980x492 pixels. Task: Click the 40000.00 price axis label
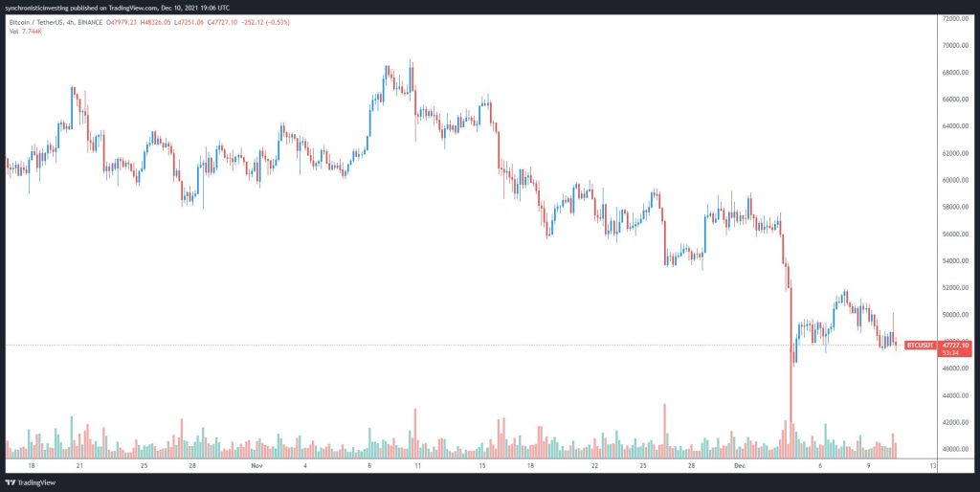point(955,449)
